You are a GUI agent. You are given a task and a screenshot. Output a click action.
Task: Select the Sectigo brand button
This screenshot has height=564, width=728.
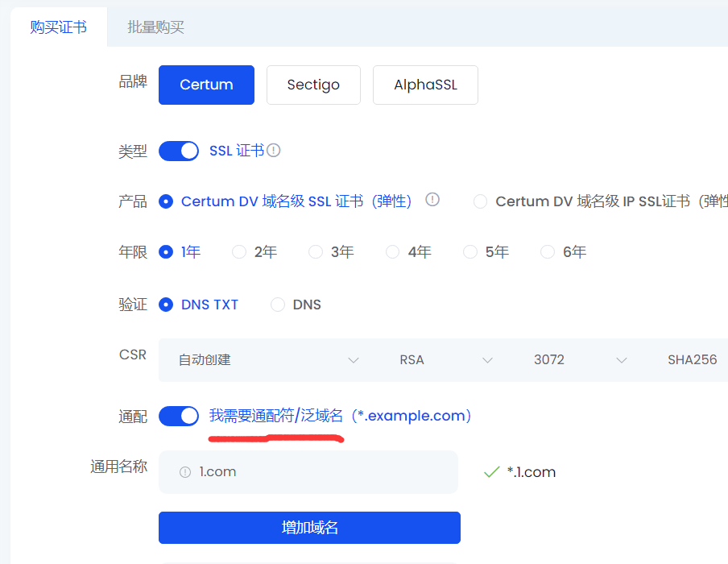313,85
